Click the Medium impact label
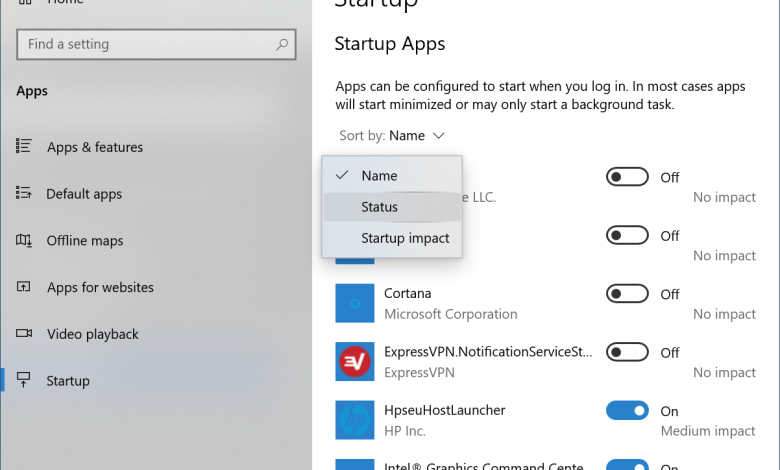This screenshot has width=780, height=470. (708, 431)
